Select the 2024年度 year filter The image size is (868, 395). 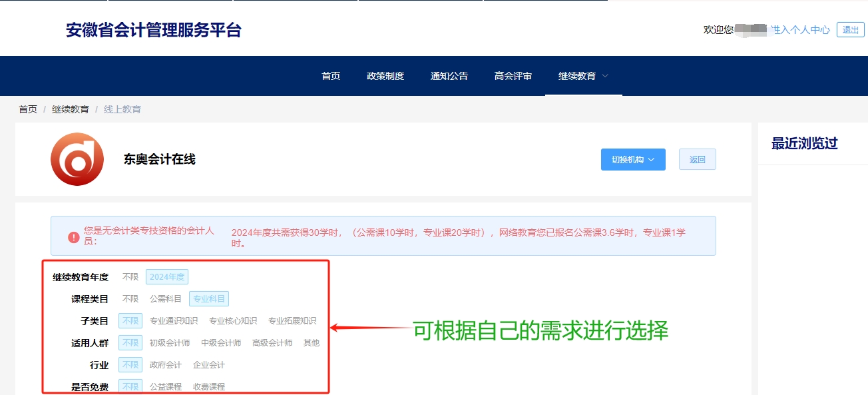tap(166, 276)
